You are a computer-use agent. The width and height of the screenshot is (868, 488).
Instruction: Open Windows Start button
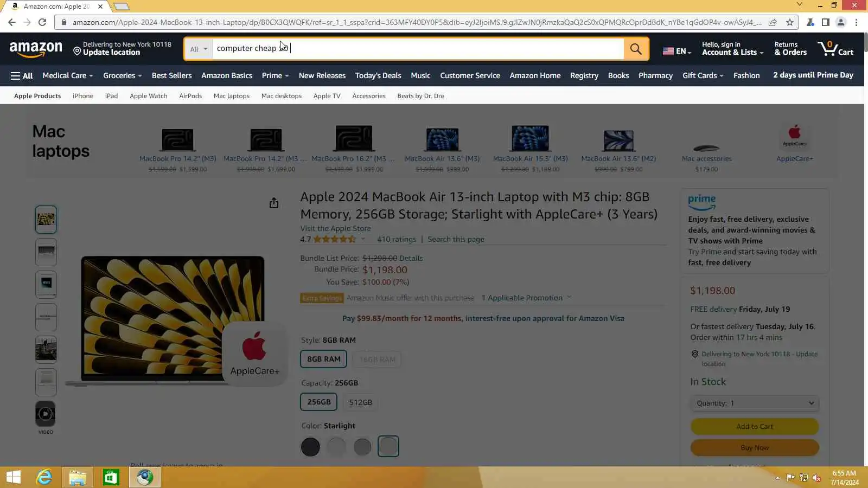13,477
